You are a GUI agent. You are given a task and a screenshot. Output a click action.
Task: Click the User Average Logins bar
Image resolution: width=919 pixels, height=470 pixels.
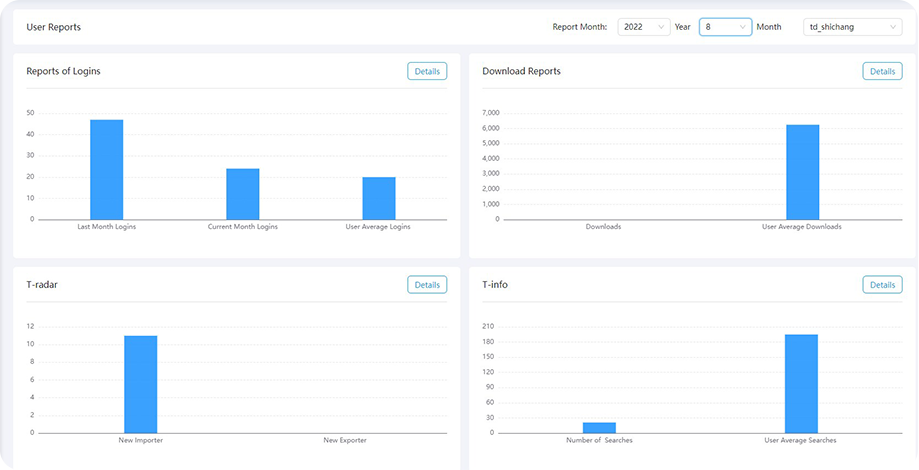coord(379,198)
